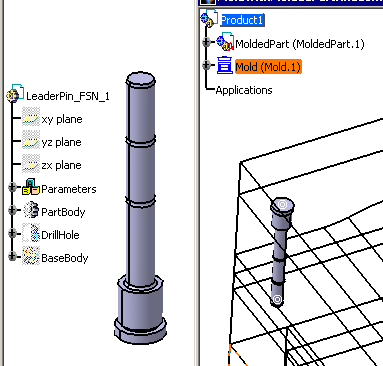Expand the BaseBody node
The width and height of the screenshot is (383, 366).
click(12, 256)
